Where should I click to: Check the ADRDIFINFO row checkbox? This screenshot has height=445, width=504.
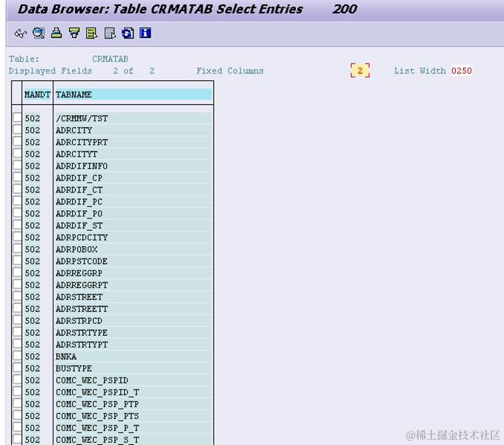pyautogui.click(x=17, y=165)
